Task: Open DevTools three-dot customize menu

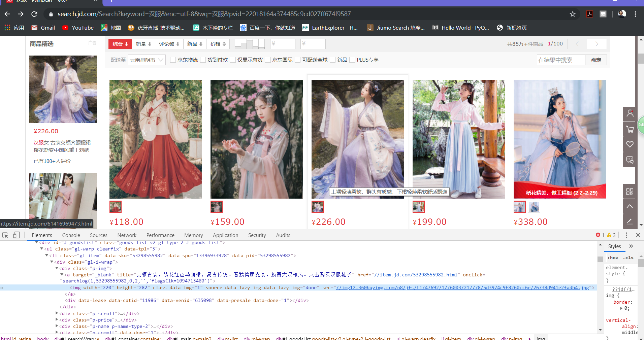Action: tap(626, 235)
